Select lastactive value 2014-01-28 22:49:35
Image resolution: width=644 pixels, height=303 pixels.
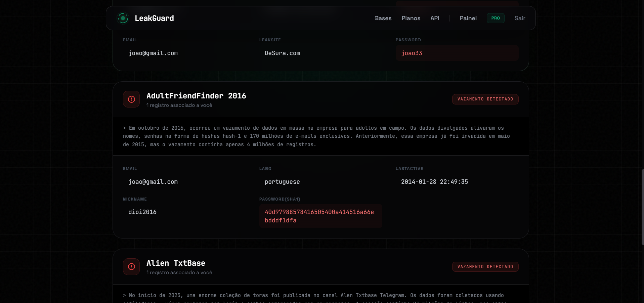tap(434, 182)
